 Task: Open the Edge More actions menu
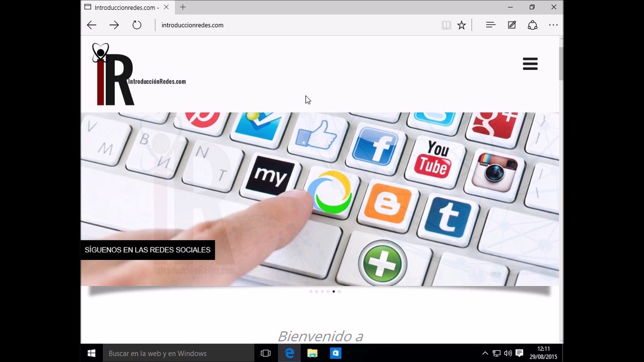pos(553,25)
